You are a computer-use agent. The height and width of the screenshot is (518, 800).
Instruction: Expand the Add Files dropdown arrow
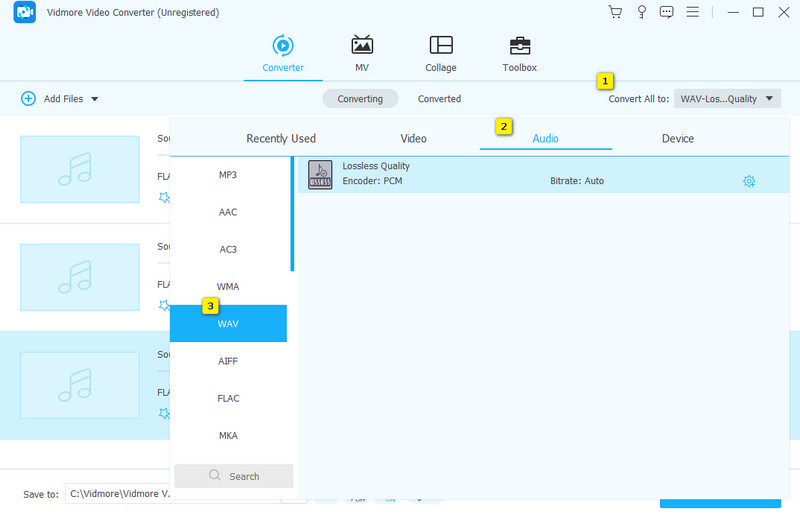click(x=95, y=99)
